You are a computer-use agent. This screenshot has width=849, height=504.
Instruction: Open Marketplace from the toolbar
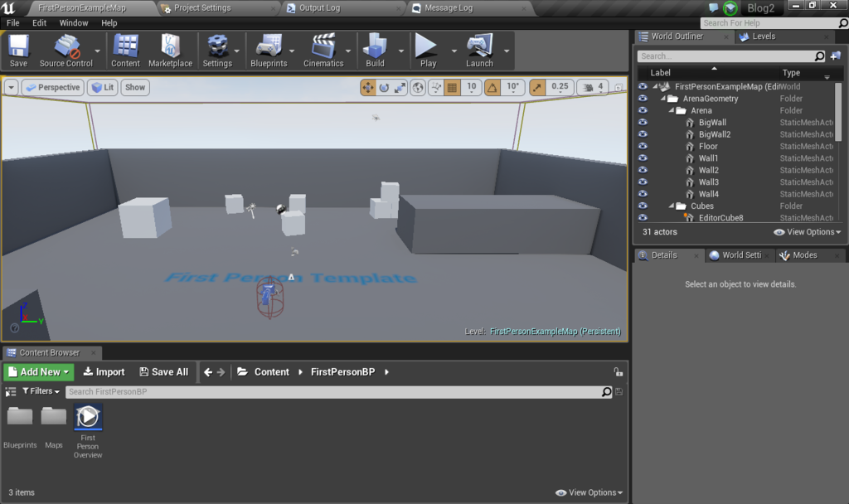[x=170, y=51]
